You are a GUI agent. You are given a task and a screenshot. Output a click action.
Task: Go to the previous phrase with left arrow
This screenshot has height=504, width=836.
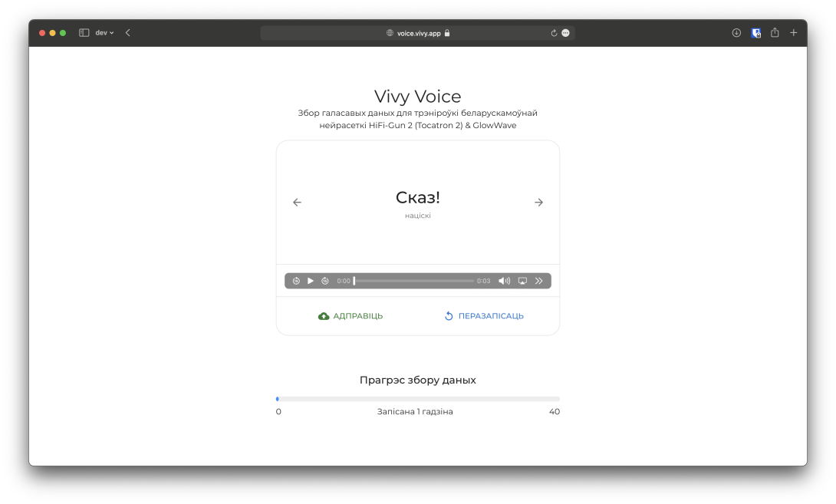[x=297, y=202]
